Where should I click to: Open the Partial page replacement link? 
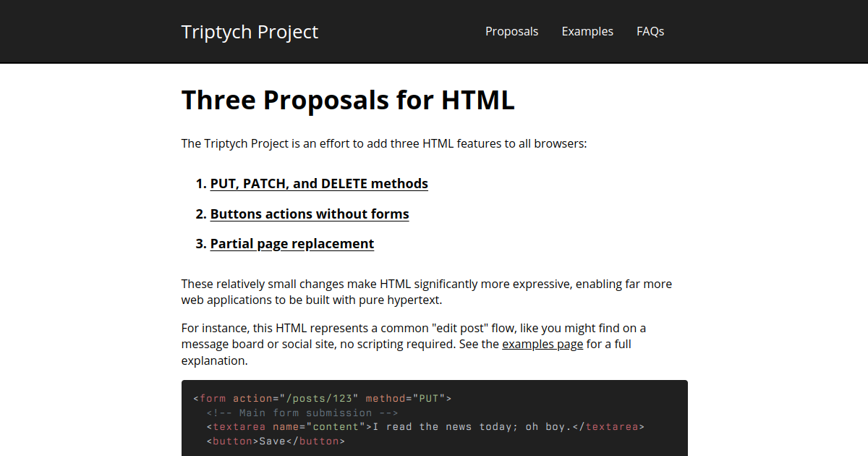point(292,244)
